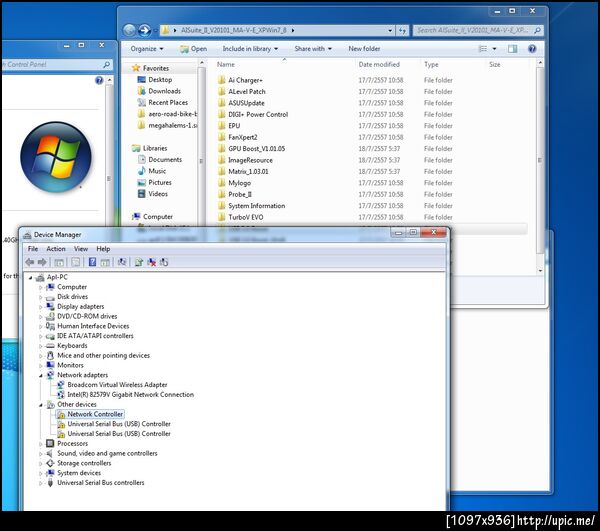Click the Disable device toolbar icon

point(164,262)
